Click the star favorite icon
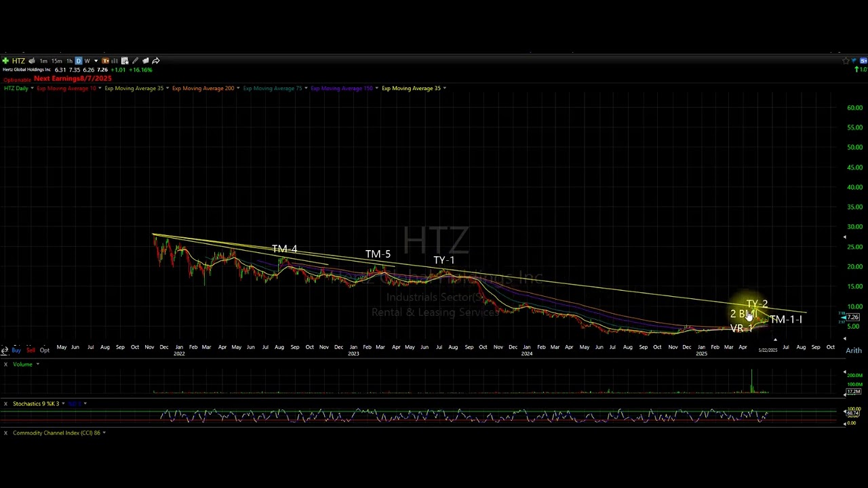The image size is (868, 488). [x=846, y=61]
